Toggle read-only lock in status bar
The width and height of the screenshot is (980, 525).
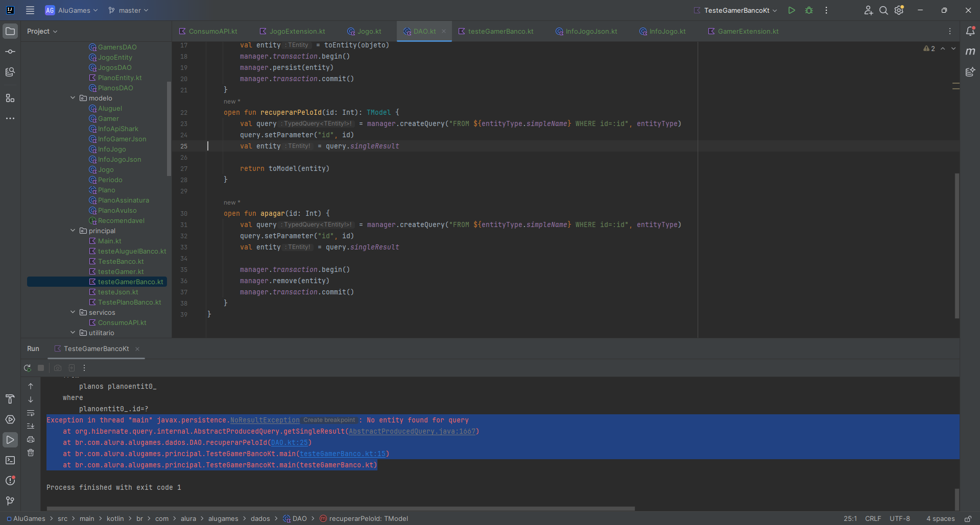[x=968, y=518]
